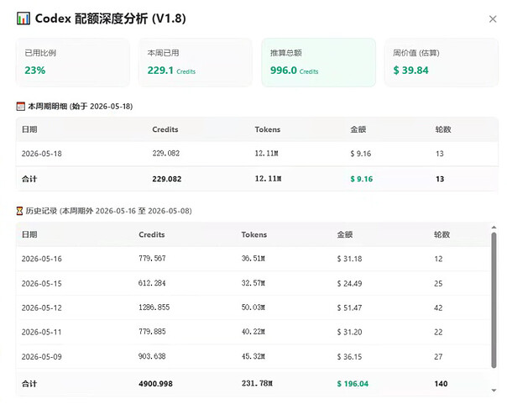Click the 50.03M tokens value
This screenshot has height=420, width=507.
click(253, 307)
